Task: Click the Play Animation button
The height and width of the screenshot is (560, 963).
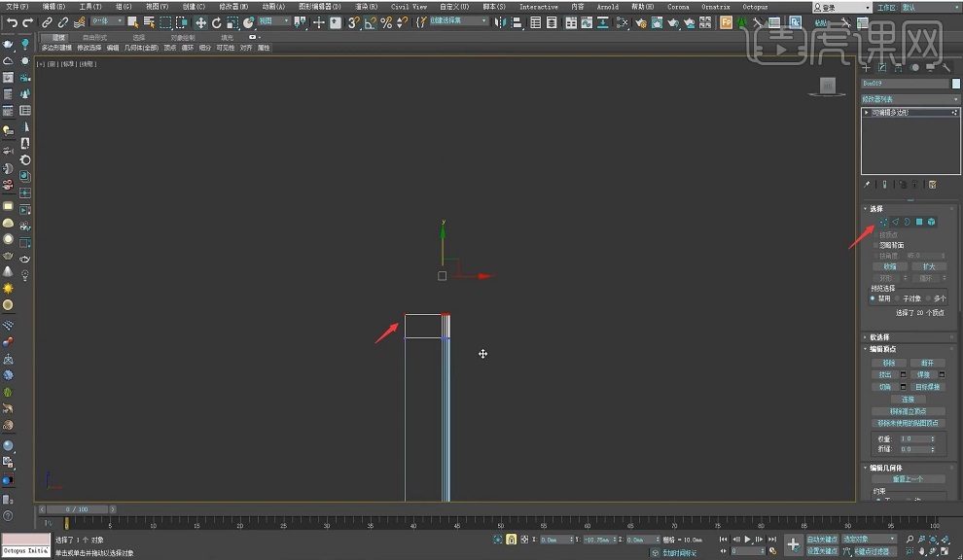Action: [747, 539]
